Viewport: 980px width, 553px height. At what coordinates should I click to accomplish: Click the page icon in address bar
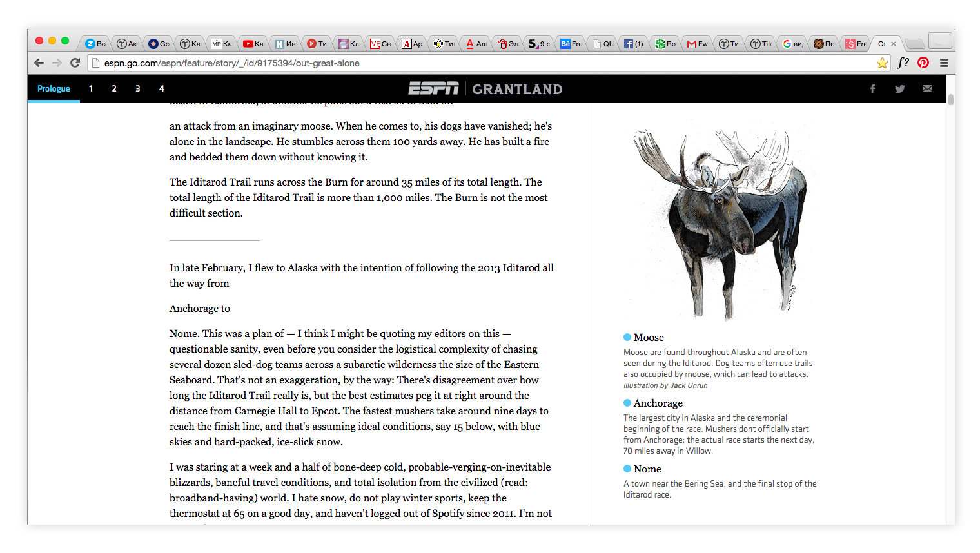pos(95,63)
